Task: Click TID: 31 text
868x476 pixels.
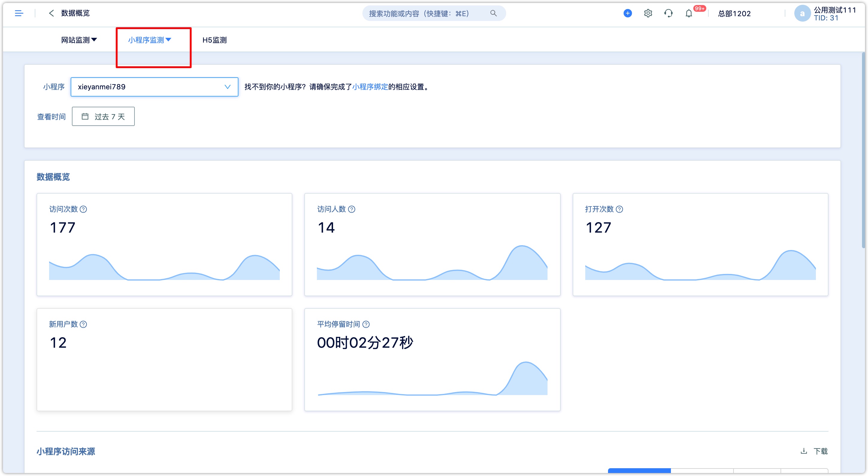Action: [x=826, y=18]
